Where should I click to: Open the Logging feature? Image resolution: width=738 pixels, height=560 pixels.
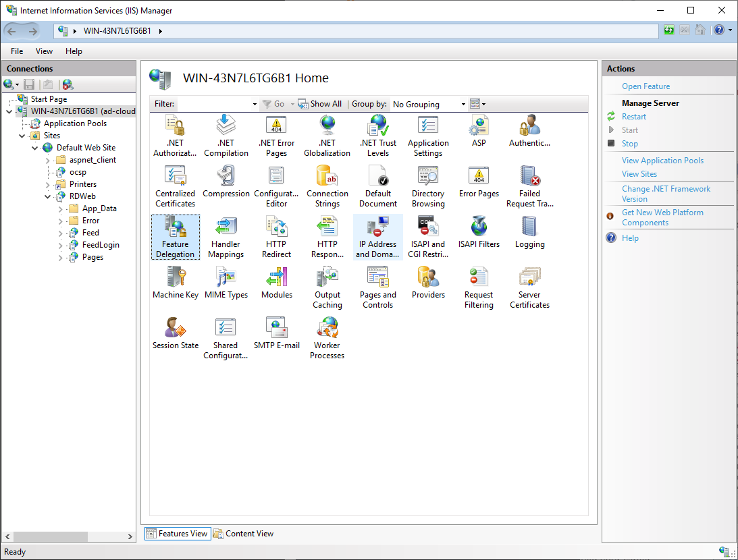(529, 232)
